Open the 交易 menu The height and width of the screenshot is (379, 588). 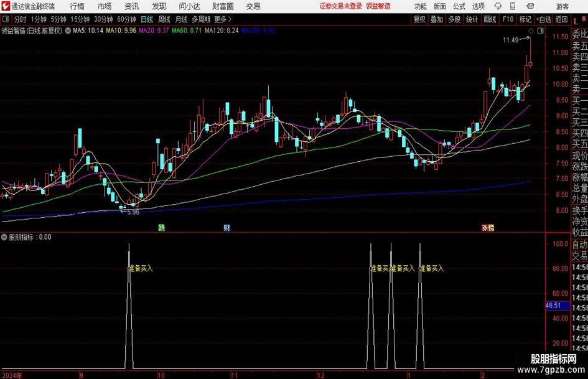(x=253, y=6)
